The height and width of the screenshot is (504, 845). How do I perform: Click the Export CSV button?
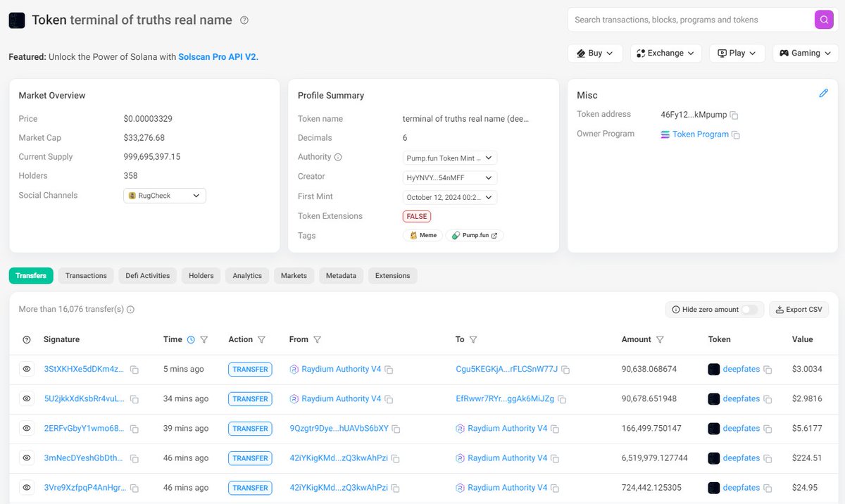(799, 310)
